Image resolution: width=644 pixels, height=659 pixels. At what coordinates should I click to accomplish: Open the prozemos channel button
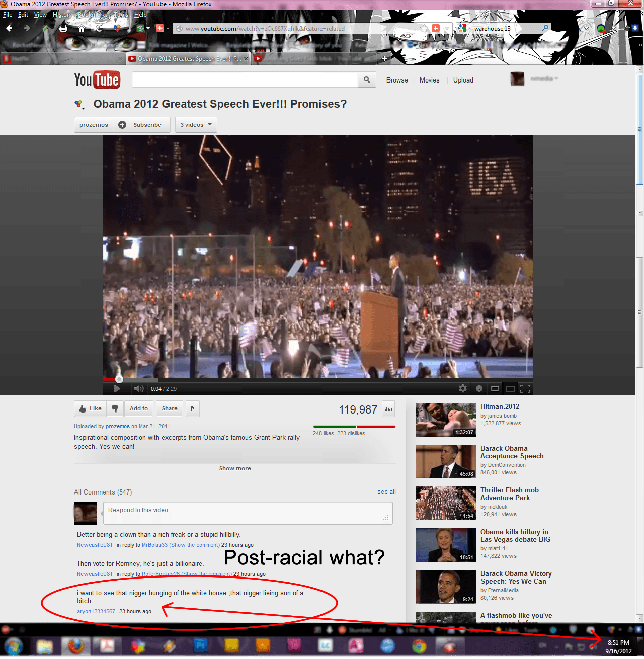click(x=94, y=125)
